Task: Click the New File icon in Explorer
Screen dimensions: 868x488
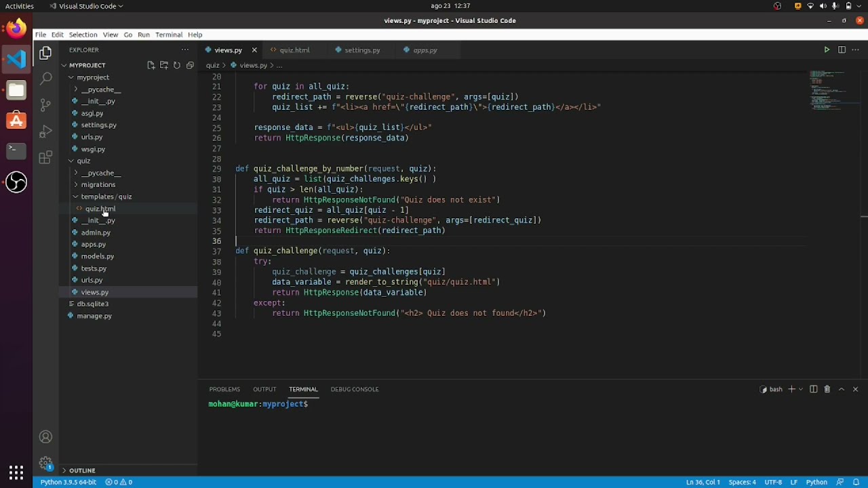Action: point(151,65)
